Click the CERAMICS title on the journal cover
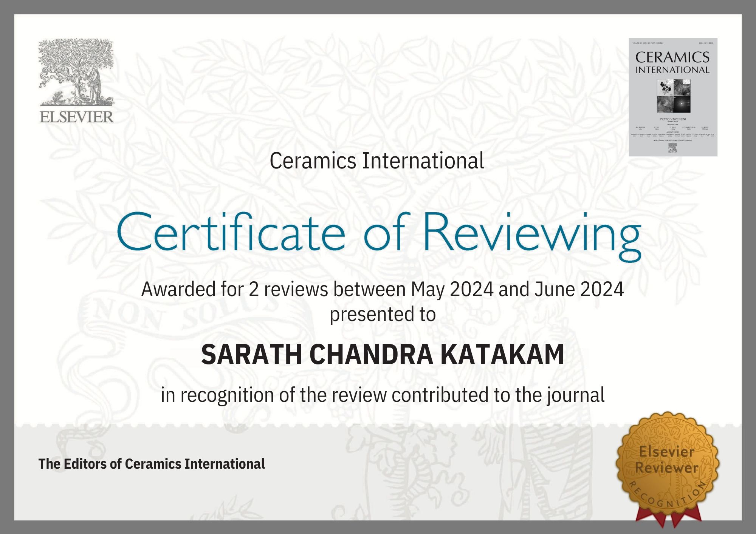This screenshot has height=534, width=756. (x=672, y=57)
